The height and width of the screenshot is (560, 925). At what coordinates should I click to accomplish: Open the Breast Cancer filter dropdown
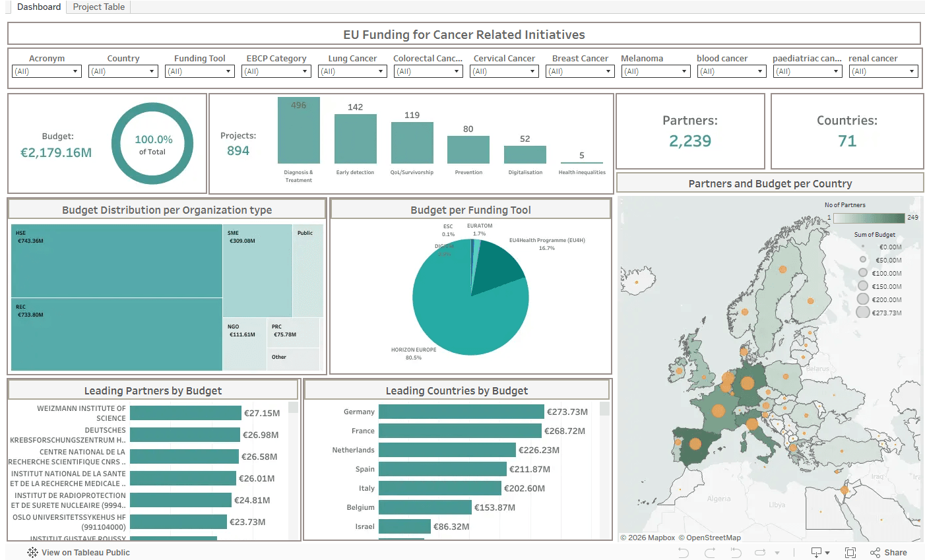pos(581,71)
